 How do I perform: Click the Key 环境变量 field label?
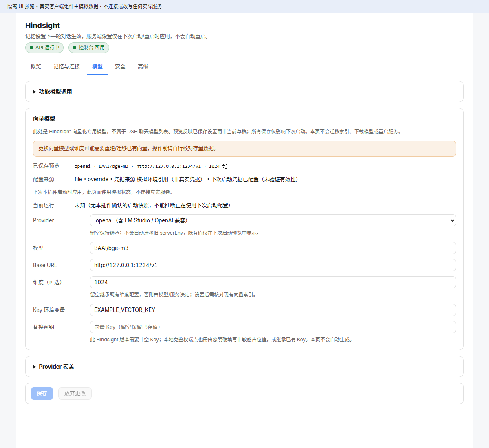click(x=49, y=310)
